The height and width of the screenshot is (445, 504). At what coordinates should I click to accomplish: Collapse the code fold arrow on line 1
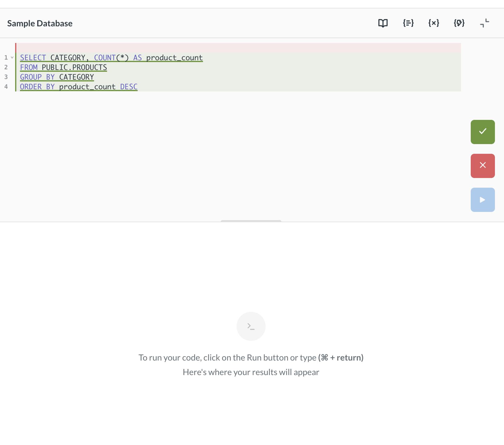pos(12,58)
